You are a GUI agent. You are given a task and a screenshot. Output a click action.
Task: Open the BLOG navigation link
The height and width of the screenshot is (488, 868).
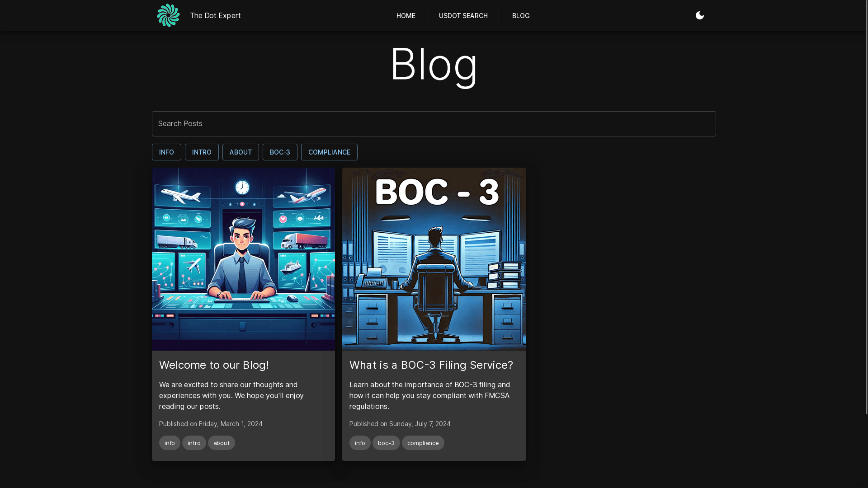(520, 16)
